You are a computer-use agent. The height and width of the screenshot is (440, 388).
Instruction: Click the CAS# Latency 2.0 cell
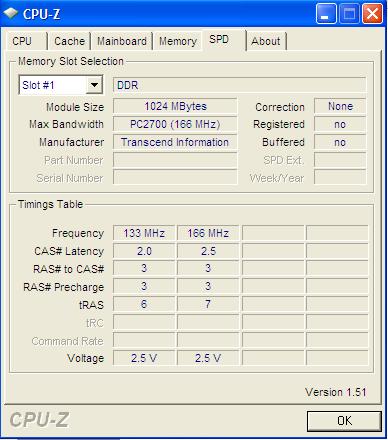[144, 251]
